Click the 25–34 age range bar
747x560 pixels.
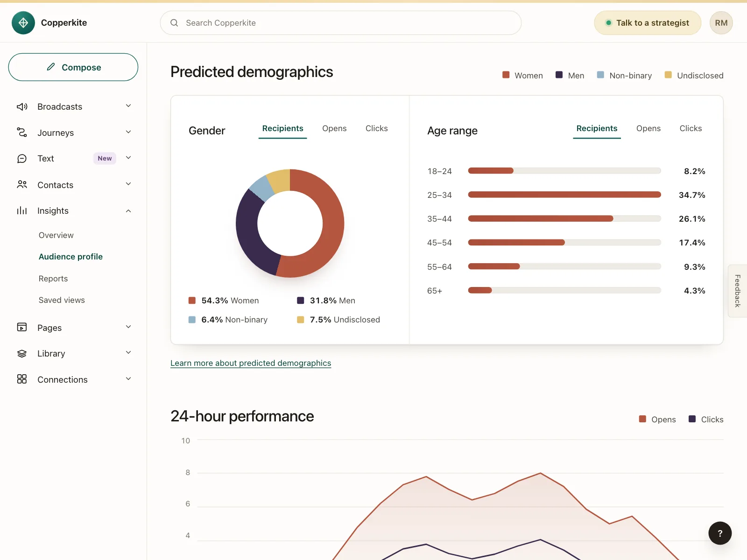click(x=564, y=195)
